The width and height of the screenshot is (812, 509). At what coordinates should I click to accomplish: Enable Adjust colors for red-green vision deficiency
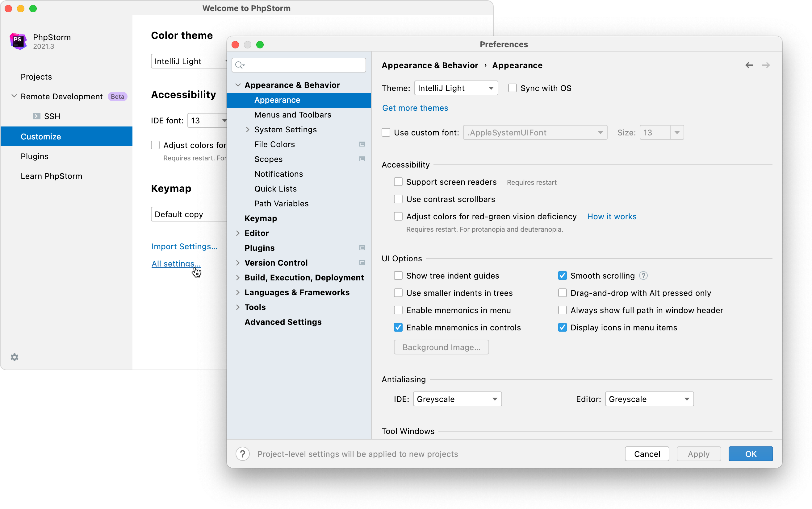click(398, 216)
